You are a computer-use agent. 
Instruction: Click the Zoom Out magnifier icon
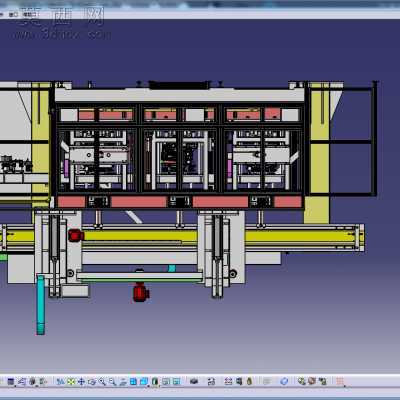(x=112, y=381)
